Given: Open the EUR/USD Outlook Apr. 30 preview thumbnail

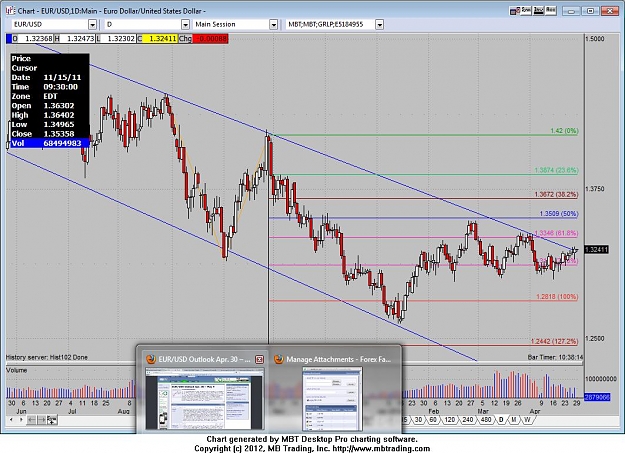Looking at the screenshot, I should pyautogui.click(x=204, y=399).
